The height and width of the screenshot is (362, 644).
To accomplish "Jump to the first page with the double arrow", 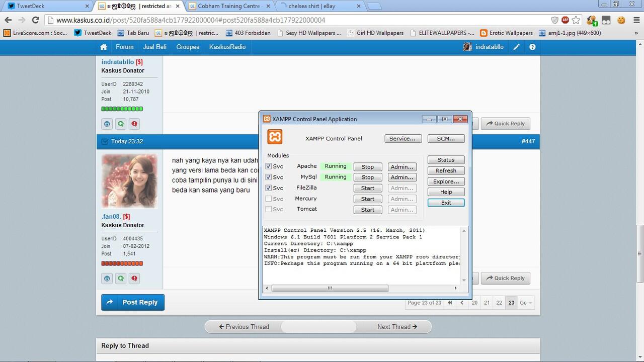I will 450,303.
